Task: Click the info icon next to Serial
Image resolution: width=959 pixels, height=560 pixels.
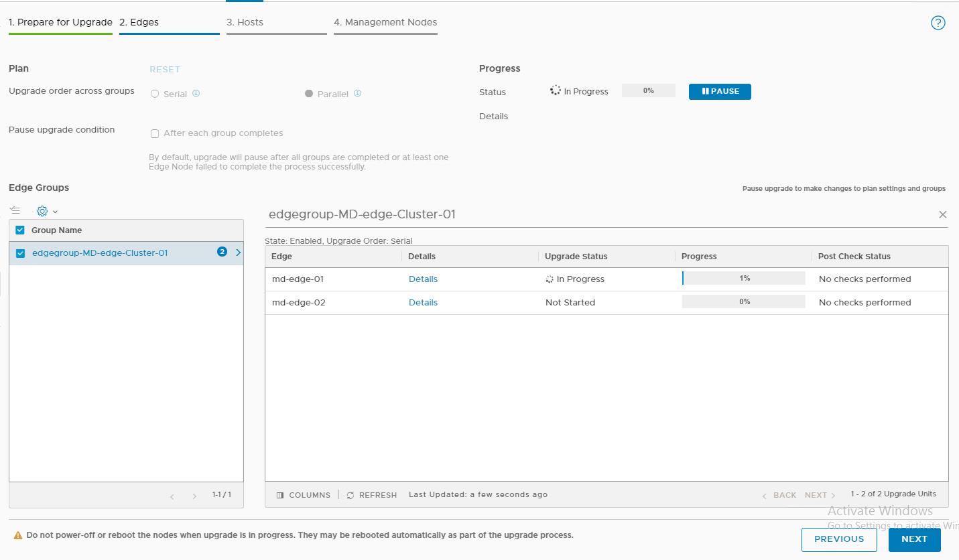Action: pyautogui.click(x=196, y=94)
